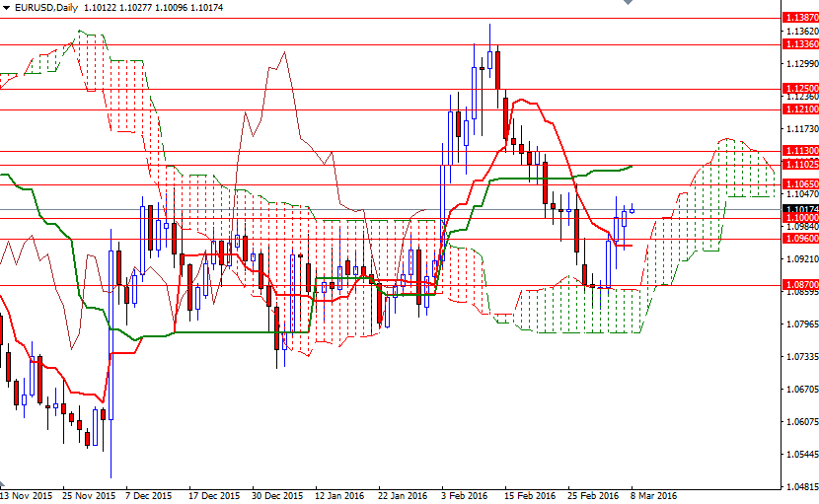Screen dimensions: 819x504
Task: Select the 1.08700 support level label
Action: point(798,285)
